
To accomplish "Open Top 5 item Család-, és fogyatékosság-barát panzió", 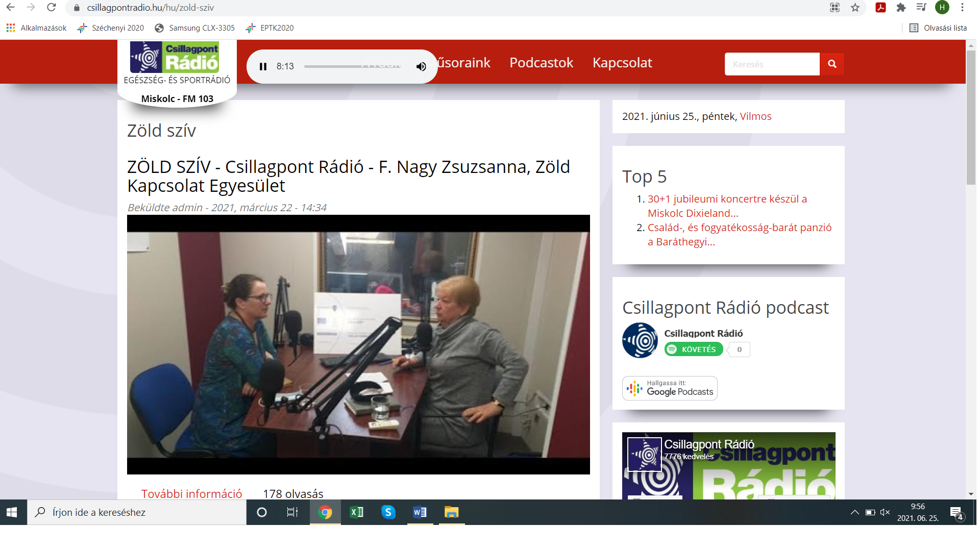I will coord(740,235).
